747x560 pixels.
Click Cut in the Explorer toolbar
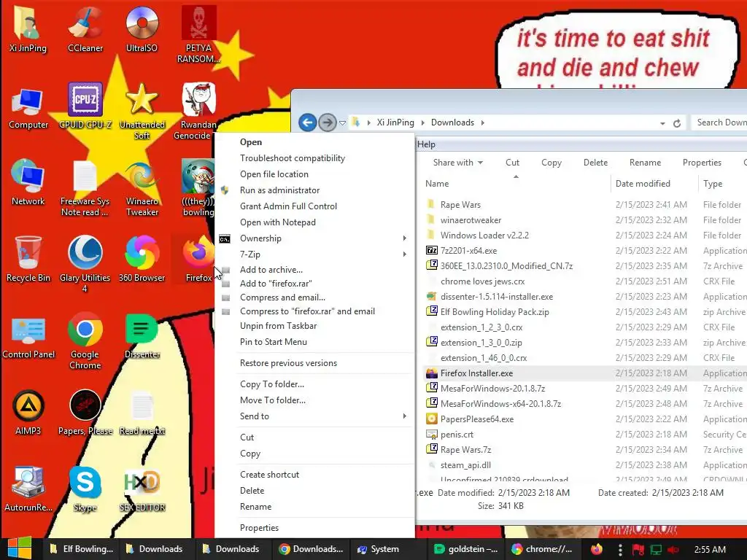click(512, 163)
